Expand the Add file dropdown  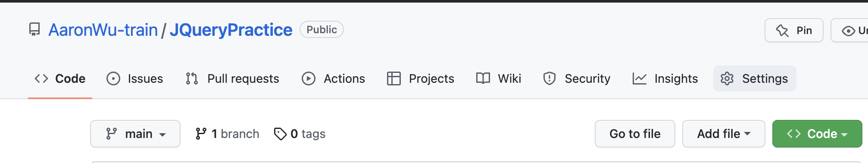tap(724, 134)
